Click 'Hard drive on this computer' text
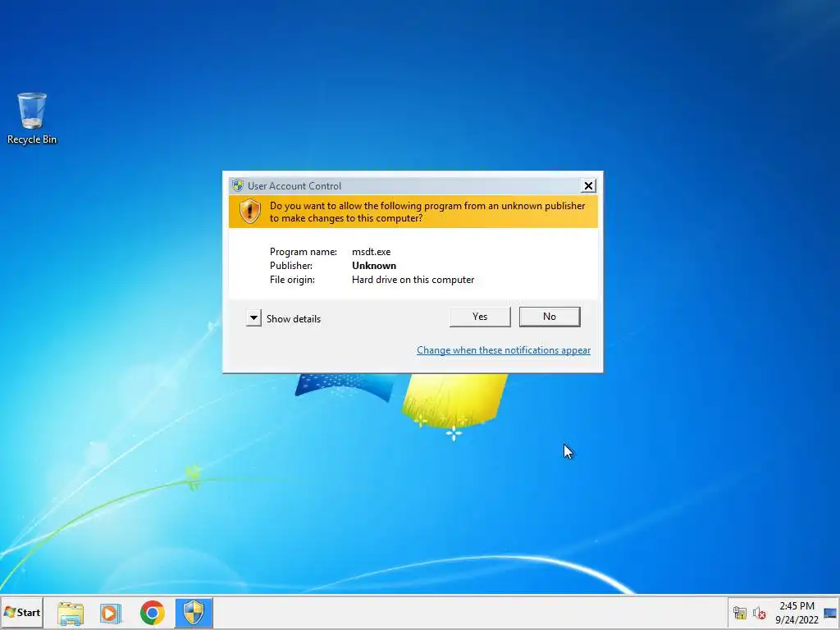Viewport: 840px width, 630px height. point(413,280)
